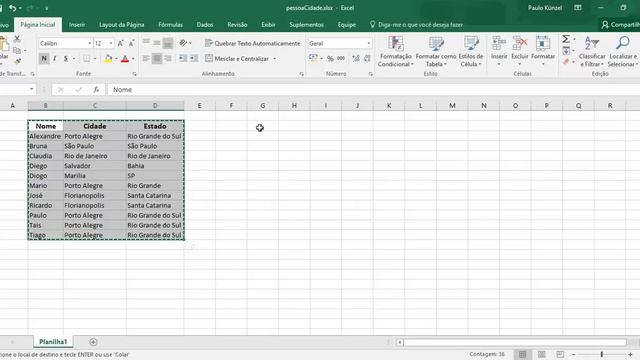The width and height of the screenshot is (640, 360).
Task: Expand the Name Box dropdown arrow
Action: pyautogui.click(x=31, y=89)
